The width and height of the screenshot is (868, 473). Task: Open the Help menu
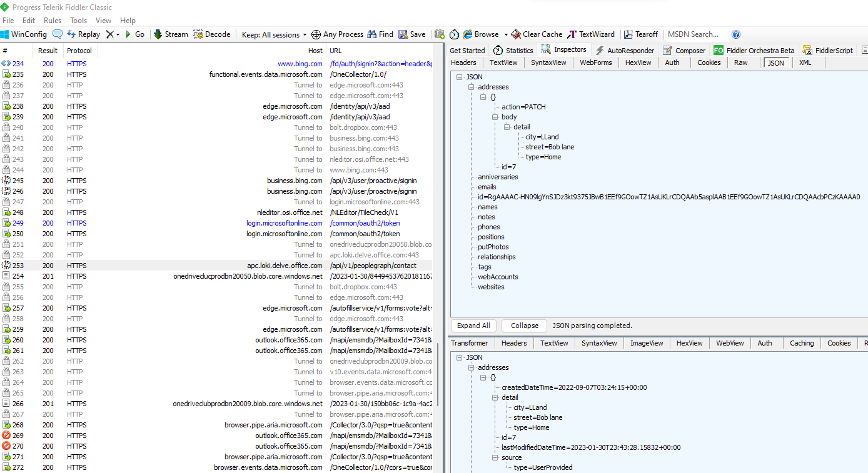(x=128, y=21)
